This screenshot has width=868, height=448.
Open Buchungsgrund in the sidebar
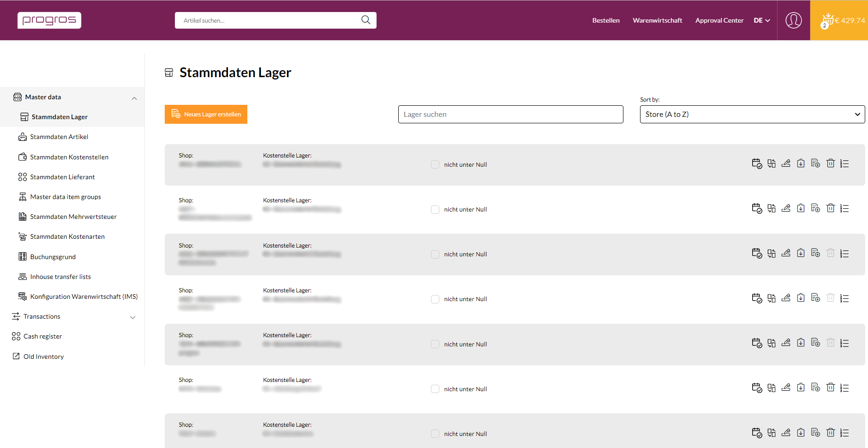tap(53, 257)
